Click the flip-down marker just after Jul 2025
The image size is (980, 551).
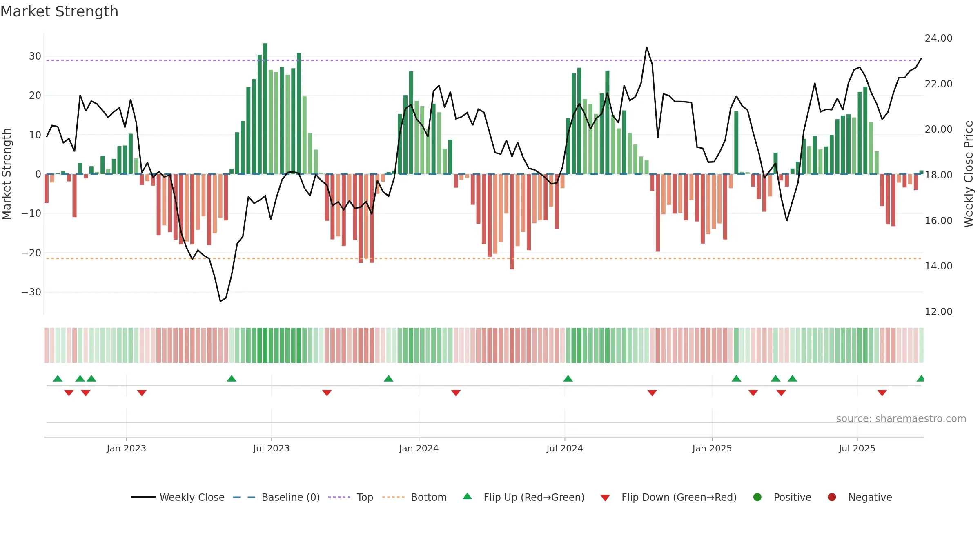pyautogui.click(x=882, y=393)
